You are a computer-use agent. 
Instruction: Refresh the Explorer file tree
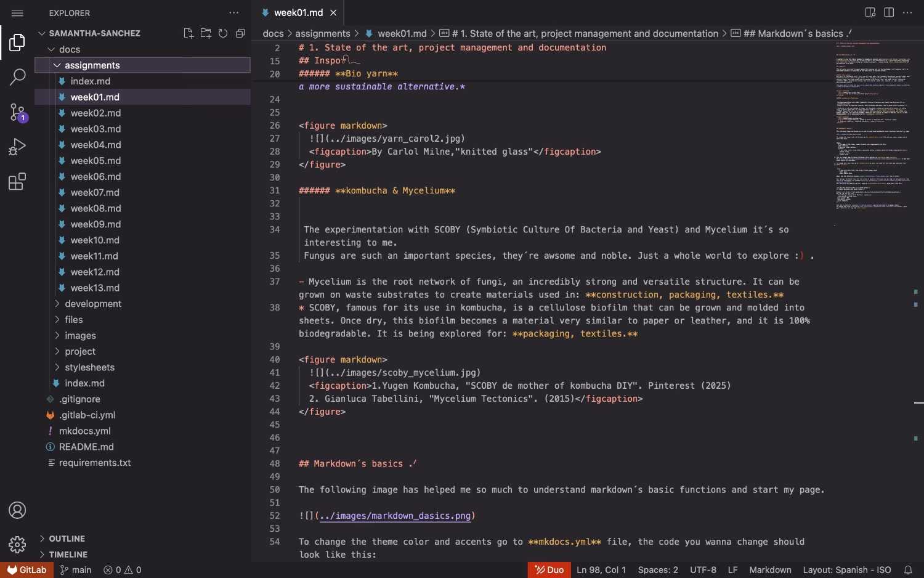223,33
